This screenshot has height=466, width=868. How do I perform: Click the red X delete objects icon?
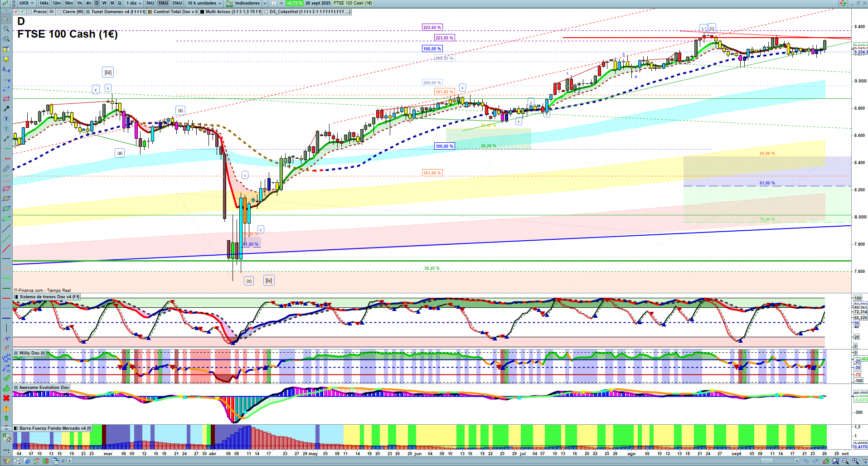tap(6, 398)
